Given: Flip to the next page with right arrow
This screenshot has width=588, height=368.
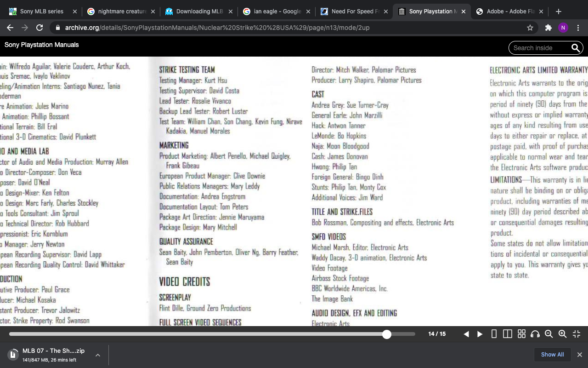Looking at the screenshot, I should click(x=480, y=334).
